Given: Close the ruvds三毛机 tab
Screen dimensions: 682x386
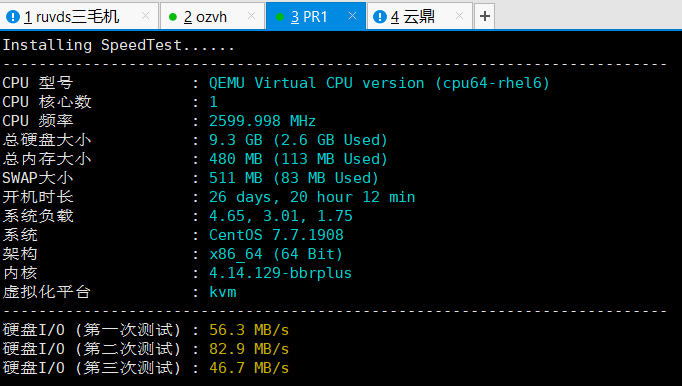Looking at the screenshot, I should pyautogui.click(x=145, y=16).
